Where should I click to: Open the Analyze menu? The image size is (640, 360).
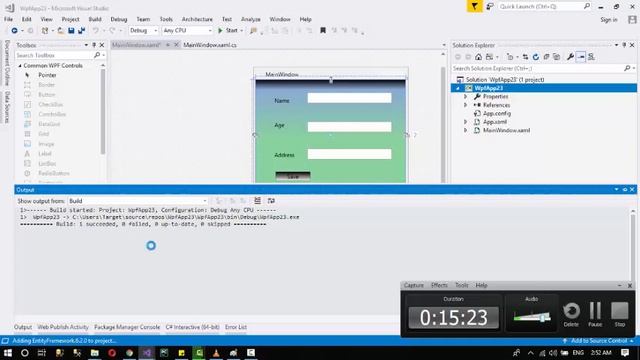[x=251, y=19]
